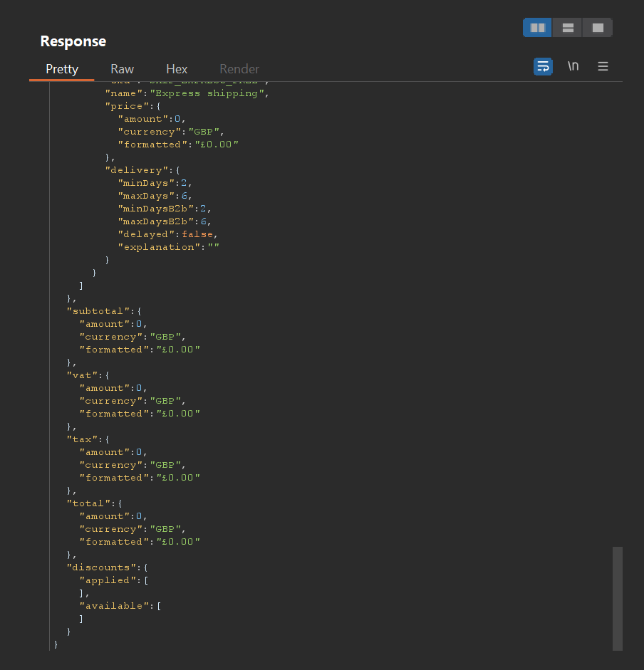Switch to the Hex tab
The height and width of the screenshot is (670, 644).
177,69
